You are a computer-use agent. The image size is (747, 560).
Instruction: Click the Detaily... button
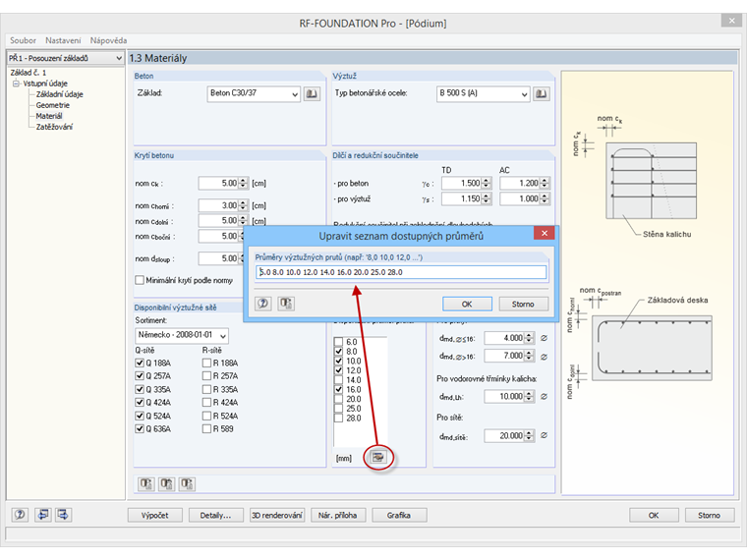[x=215, y=515]
